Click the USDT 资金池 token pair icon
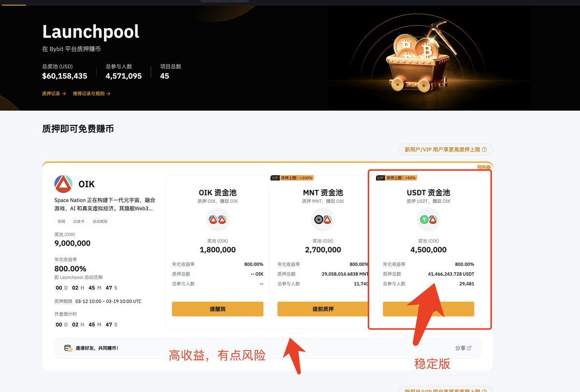Viewport: 580px width, 392px height. (x=428, y=220)
